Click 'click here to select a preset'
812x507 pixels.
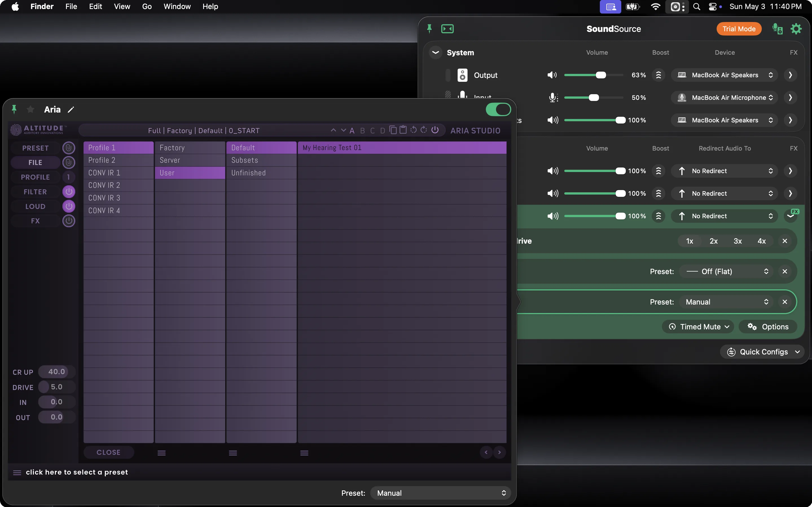click(77, 473)
